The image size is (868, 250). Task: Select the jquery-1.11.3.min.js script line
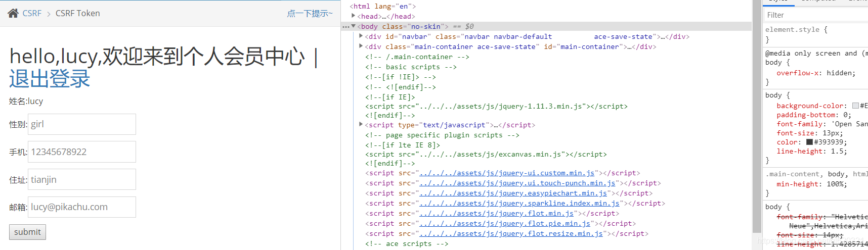point(496,106)
